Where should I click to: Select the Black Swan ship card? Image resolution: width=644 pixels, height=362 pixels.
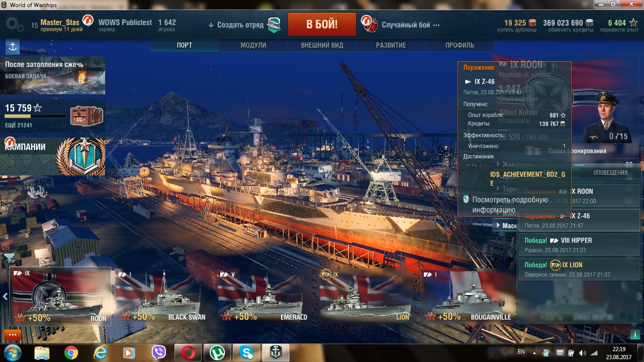[161, 296]
